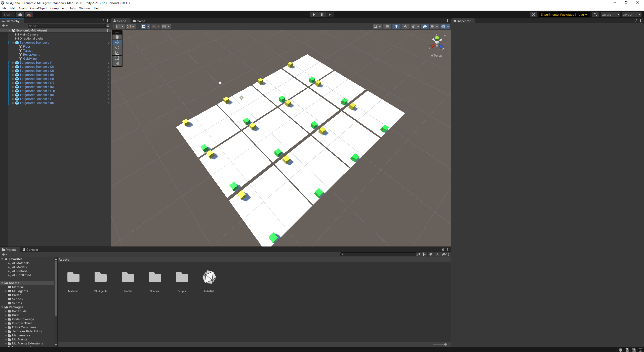The width and height of the screenshot is (644, 352).
Task: Select the Scale tool
Action: tap(117, 53)
